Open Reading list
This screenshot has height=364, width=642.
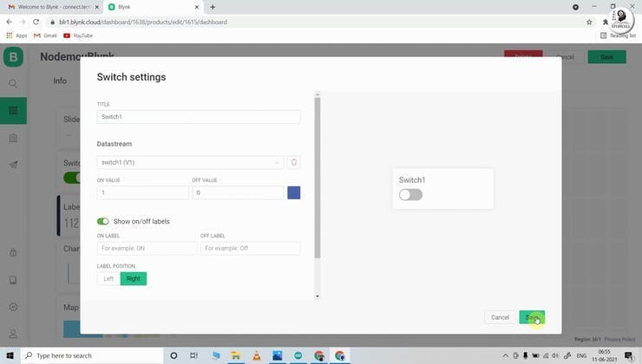(x=618, y=36)
